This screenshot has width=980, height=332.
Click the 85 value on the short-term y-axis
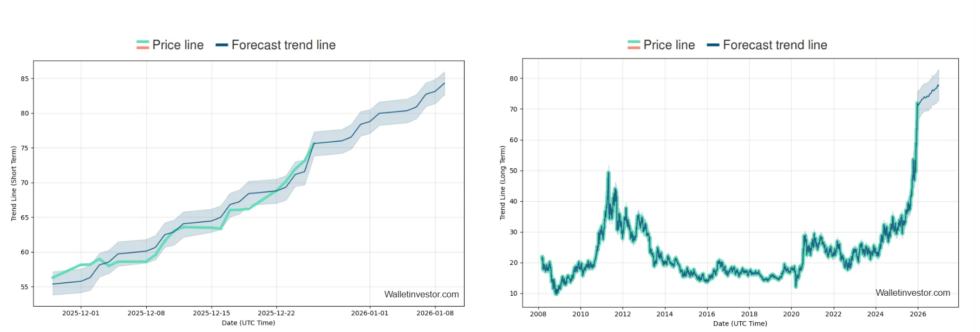point(25,78)
